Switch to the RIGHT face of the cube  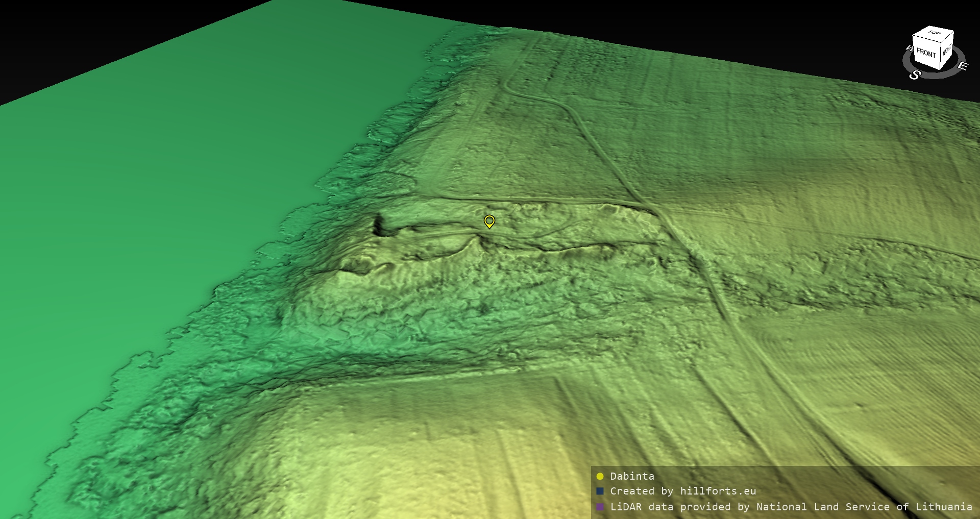[x=947, y=50]
